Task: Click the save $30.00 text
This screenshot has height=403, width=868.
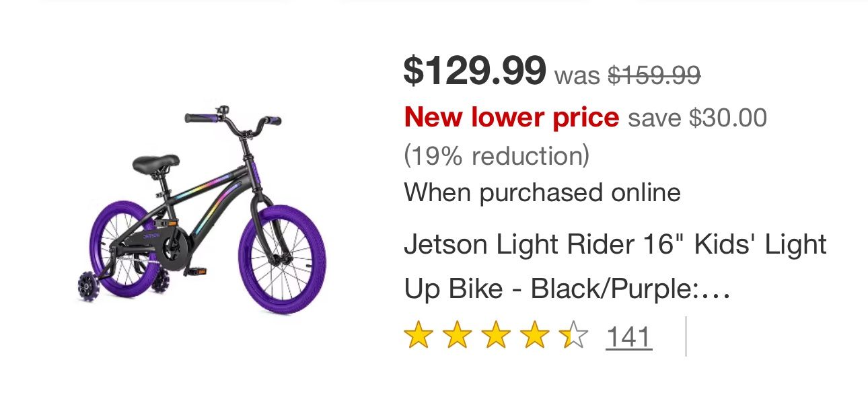Action: tap(698, 116)
